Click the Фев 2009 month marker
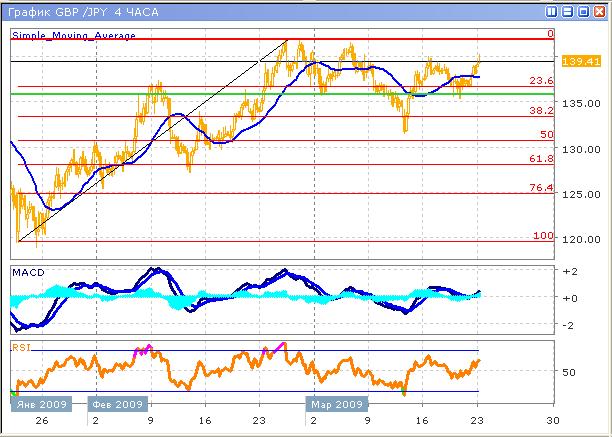The image size is (612, 437). click(117, 405)
